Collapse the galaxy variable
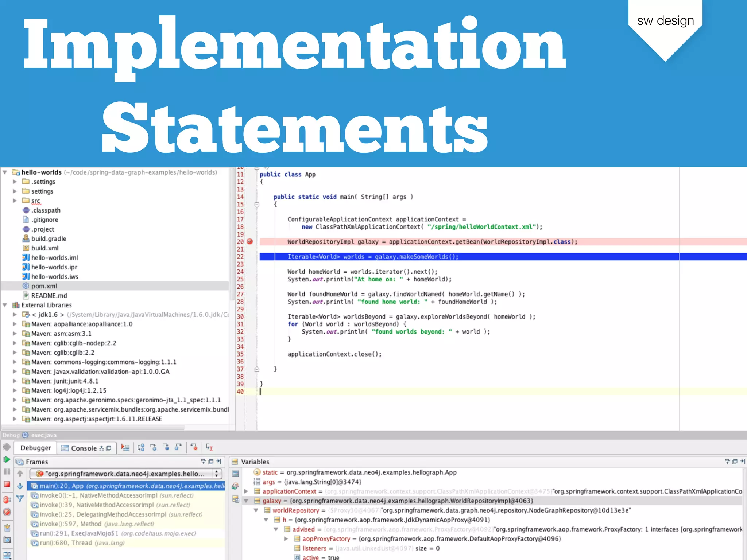 [x=246, y=501]
